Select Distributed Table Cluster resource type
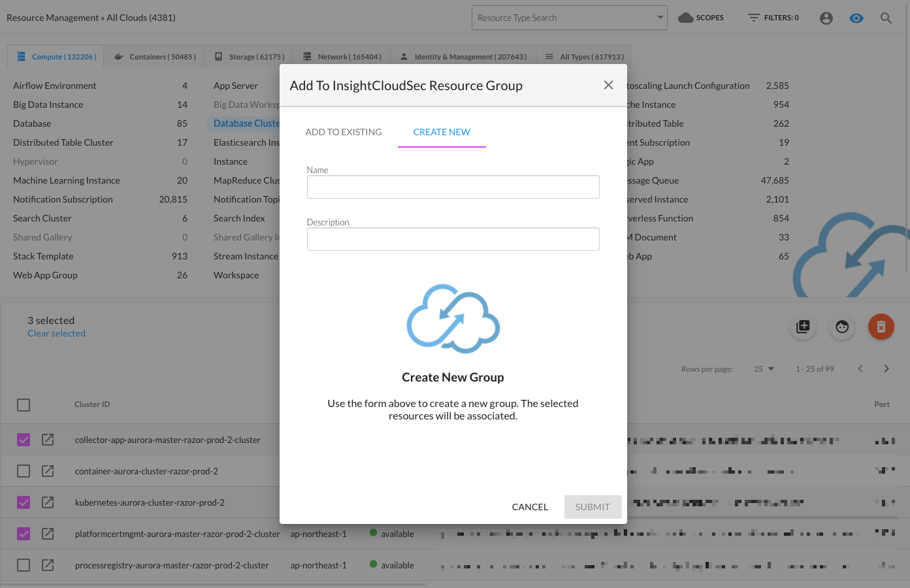This screenshot has height=588, width=910. pyautogui.click(x=63, y=142)
